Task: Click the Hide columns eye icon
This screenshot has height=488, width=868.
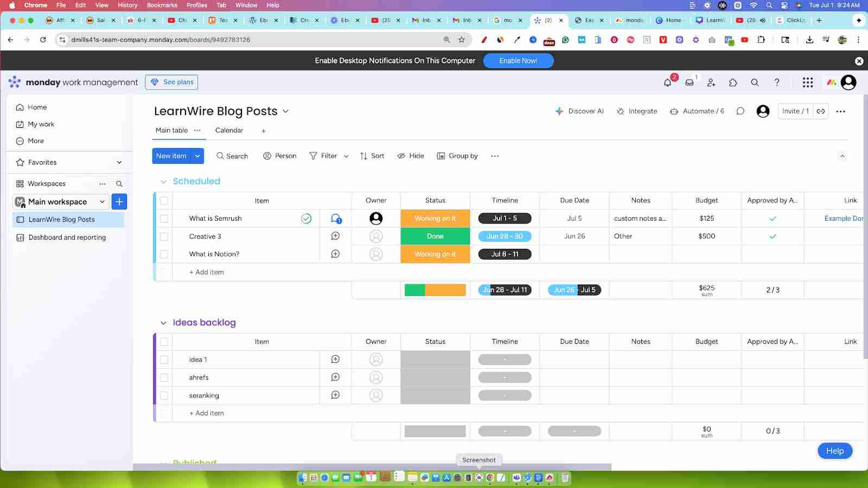Action: (411, 156)
